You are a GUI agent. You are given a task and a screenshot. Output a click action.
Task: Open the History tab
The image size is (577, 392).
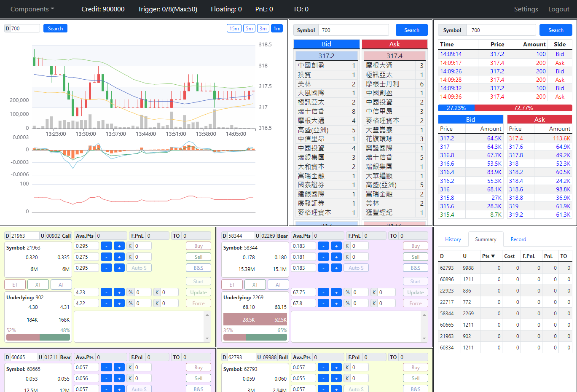(x=453, y=239)
